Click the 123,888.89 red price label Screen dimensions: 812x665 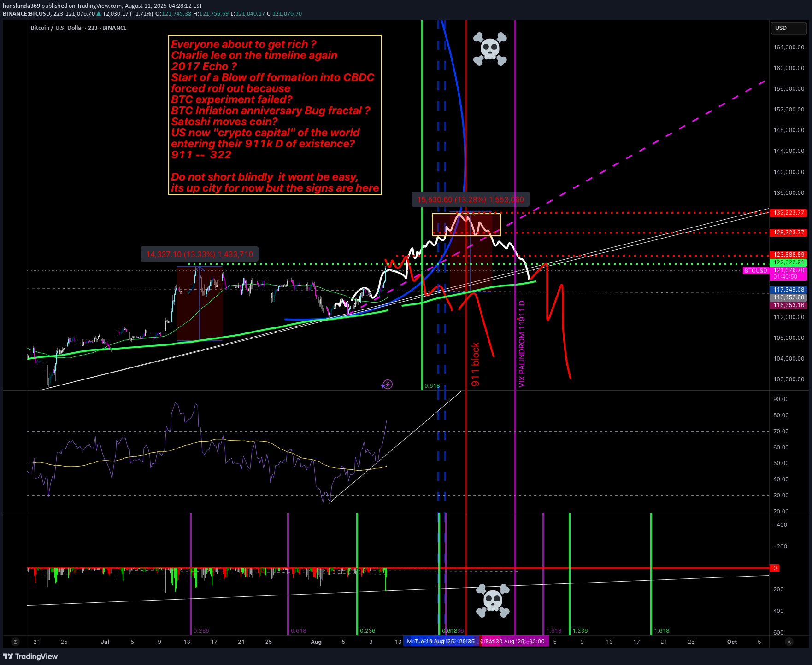(788, 255)
